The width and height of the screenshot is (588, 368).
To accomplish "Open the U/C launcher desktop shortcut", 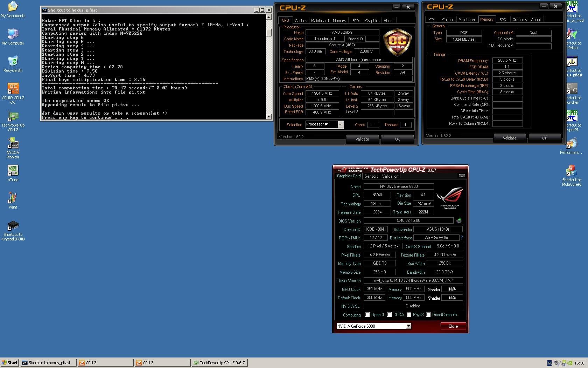I will pyautogui.click(x=572, y=94).
